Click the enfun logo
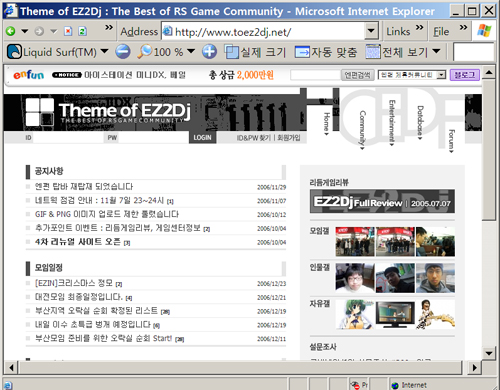 [29, 75]
